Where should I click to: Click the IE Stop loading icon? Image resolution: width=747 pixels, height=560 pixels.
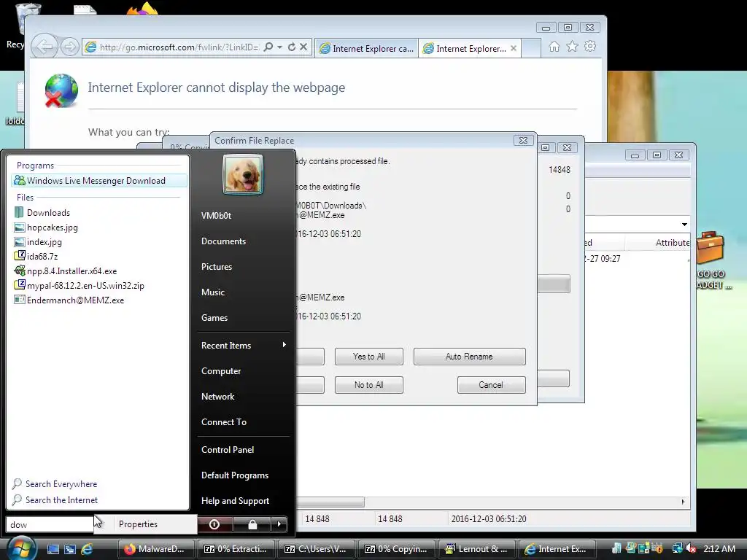(303, 47)
